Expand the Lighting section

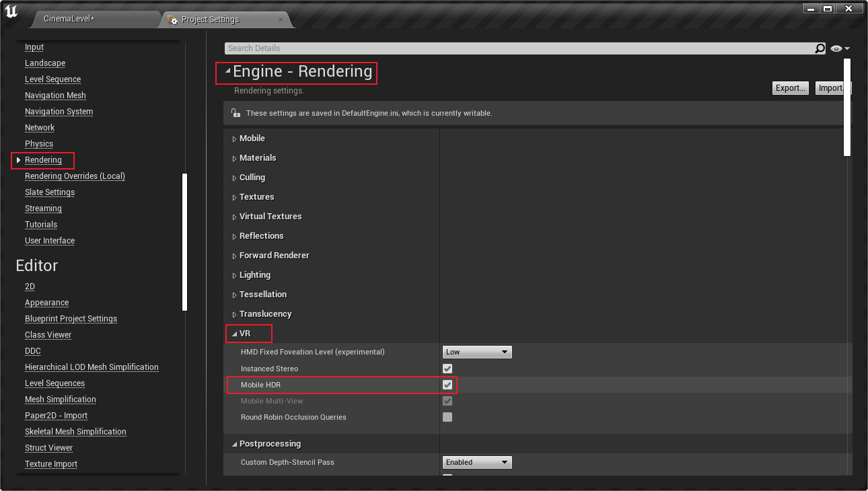(x=235, y=275)
